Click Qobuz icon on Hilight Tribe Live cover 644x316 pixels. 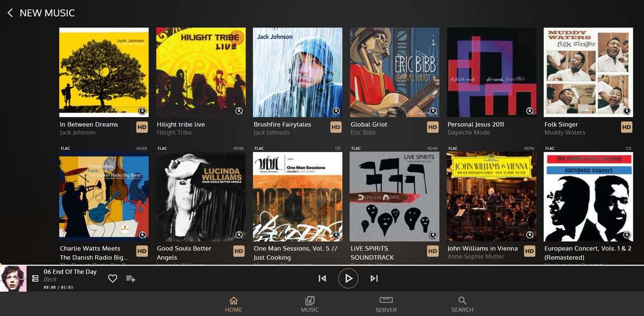[x=239, y=111]
